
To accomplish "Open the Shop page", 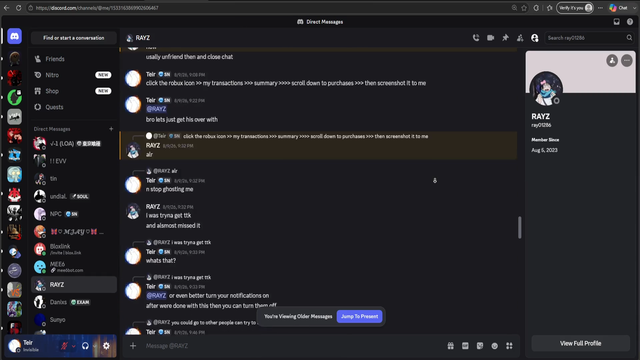I will tap(73, 91).
